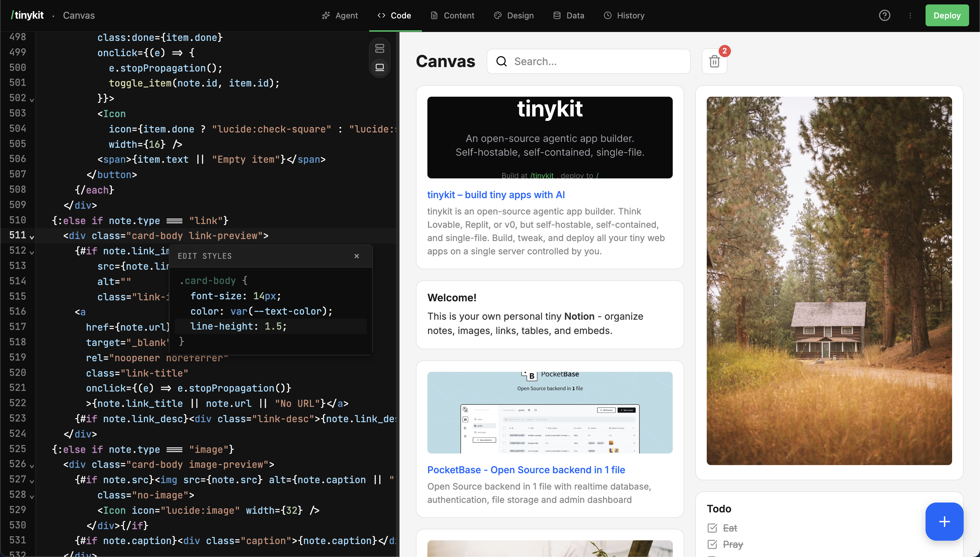This screenshot has width=980, height=557.
Task: Uncheck the Pray todo item
Action: pyautogui.click(x=712, y=544)
